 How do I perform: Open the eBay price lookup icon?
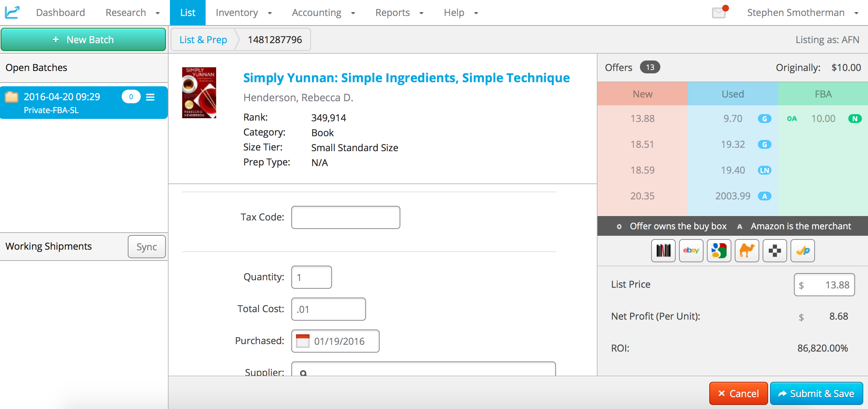pyautogui.click(x=691, y=251)
